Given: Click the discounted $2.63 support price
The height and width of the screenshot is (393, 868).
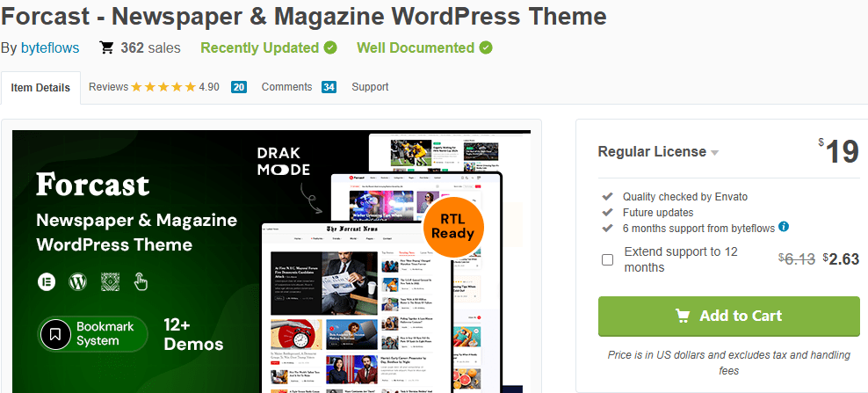Looking at the screenshot, I should tap(841, 258).
